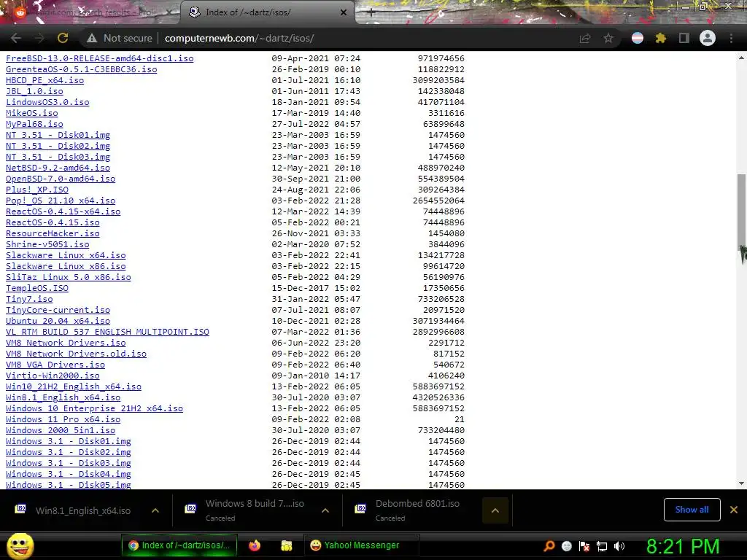Click the share page icon in address bar
Viewport: 747px width, 560px height.
click(585, 38)
